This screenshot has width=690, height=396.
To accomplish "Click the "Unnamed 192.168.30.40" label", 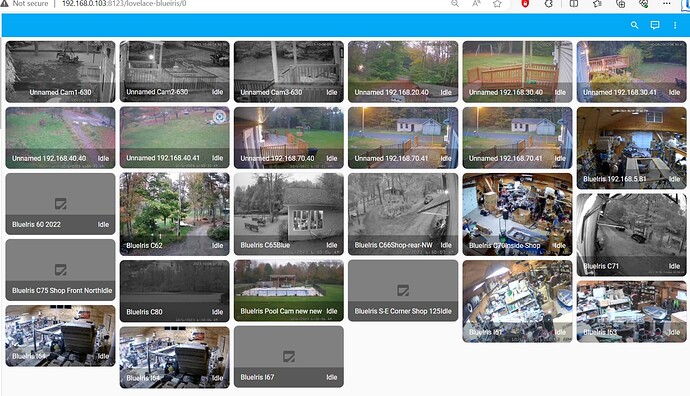I will point(506,92).
